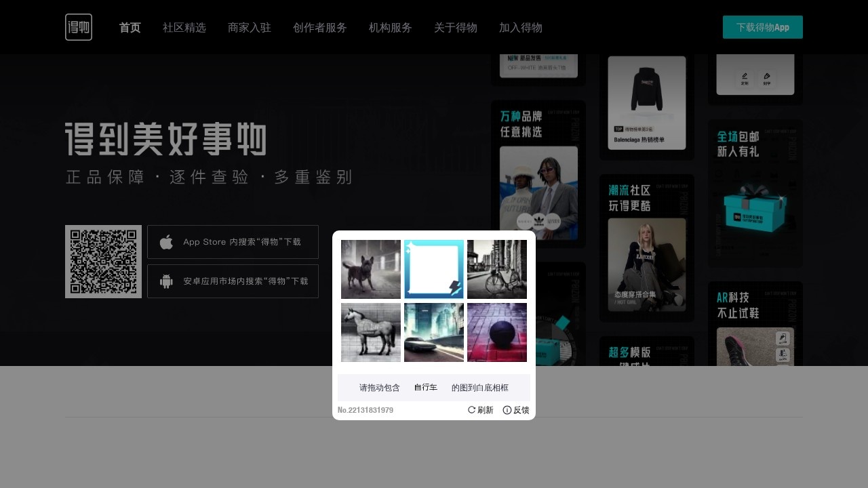
Task: Select the basketball image in the captcha
Action: coord(497,332)
